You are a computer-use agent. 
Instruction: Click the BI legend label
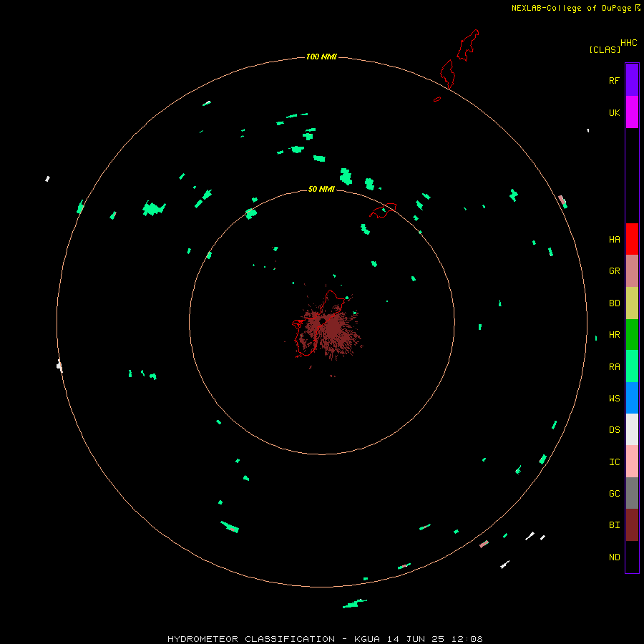(614, 525)
